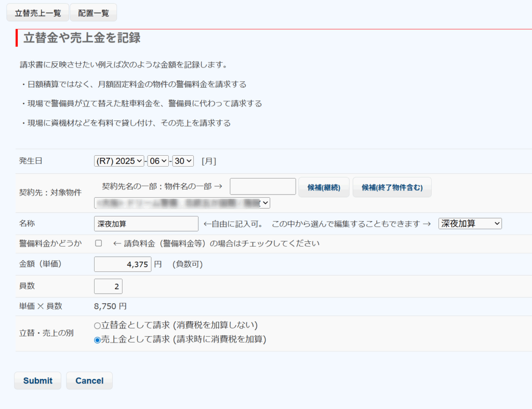Focus the 金額(単価) field showing 4,375
Image resolution: width=532 pixels, height=409 pixels.
(123, 264)
